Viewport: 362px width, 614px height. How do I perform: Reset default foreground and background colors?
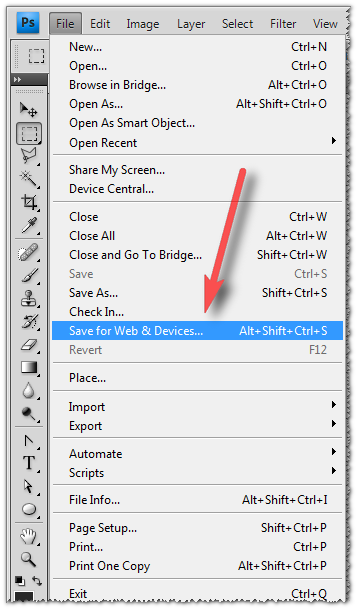point(20,581)
